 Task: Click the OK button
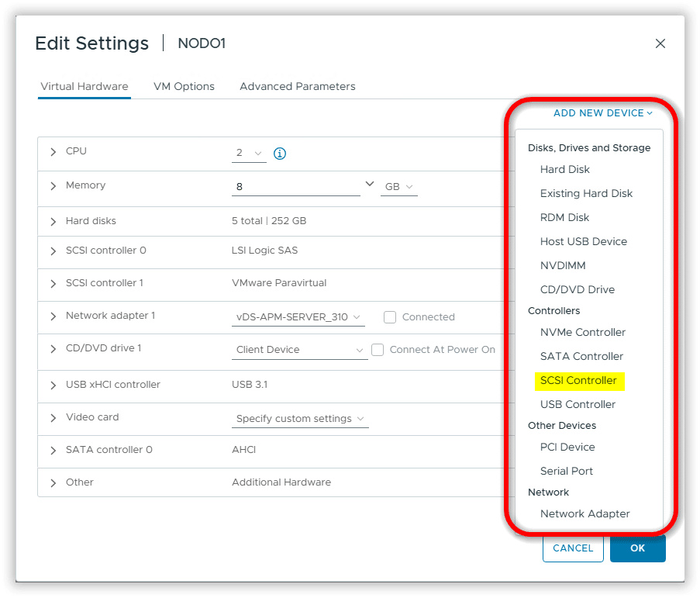pyautogui.click(x=637, y=548)
